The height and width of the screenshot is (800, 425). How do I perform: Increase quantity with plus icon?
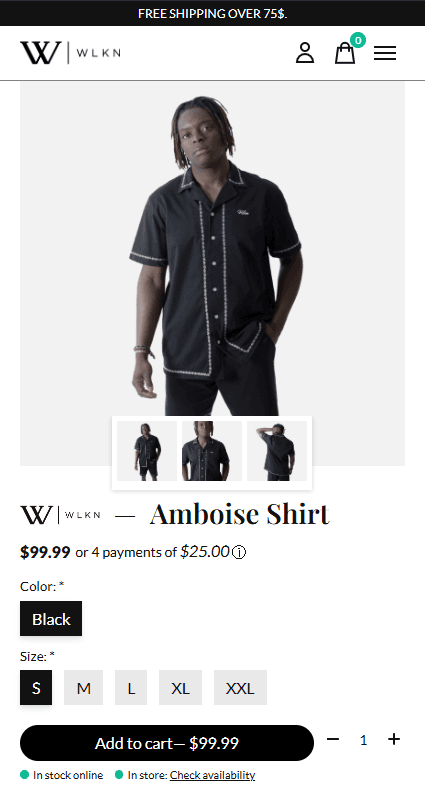click(394, 739)
